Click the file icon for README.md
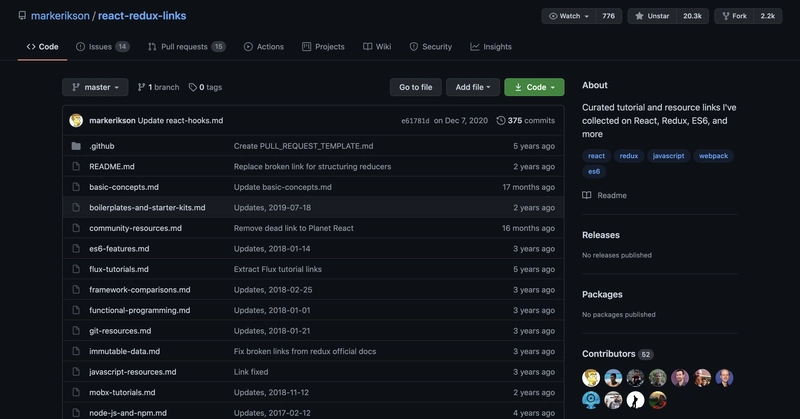The width and height of the screenshot is (800, 419). 76,166
